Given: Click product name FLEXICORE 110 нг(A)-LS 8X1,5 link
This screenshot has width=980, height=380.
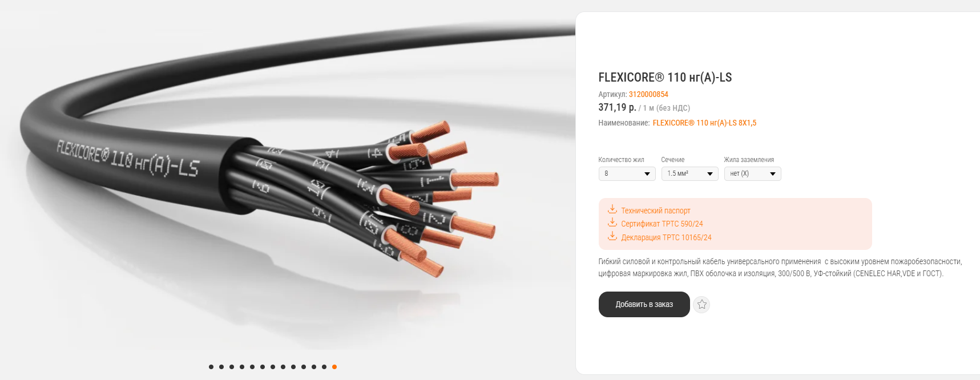Looking at the screenshot, I should 704,123.
